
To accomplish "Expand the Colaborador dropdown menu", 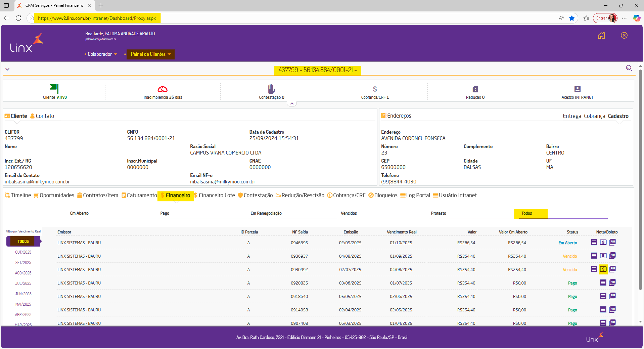I will [x=102, y=54].
